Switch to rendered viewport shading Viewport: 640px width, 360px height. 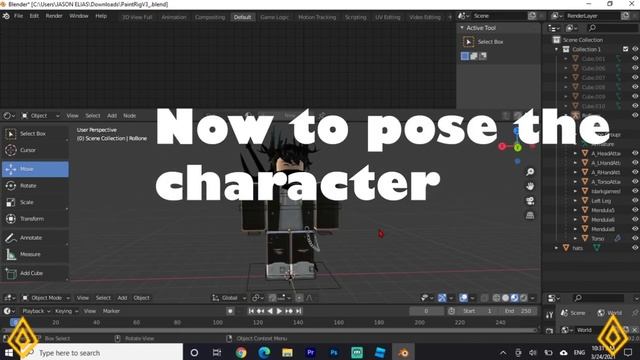524,298
